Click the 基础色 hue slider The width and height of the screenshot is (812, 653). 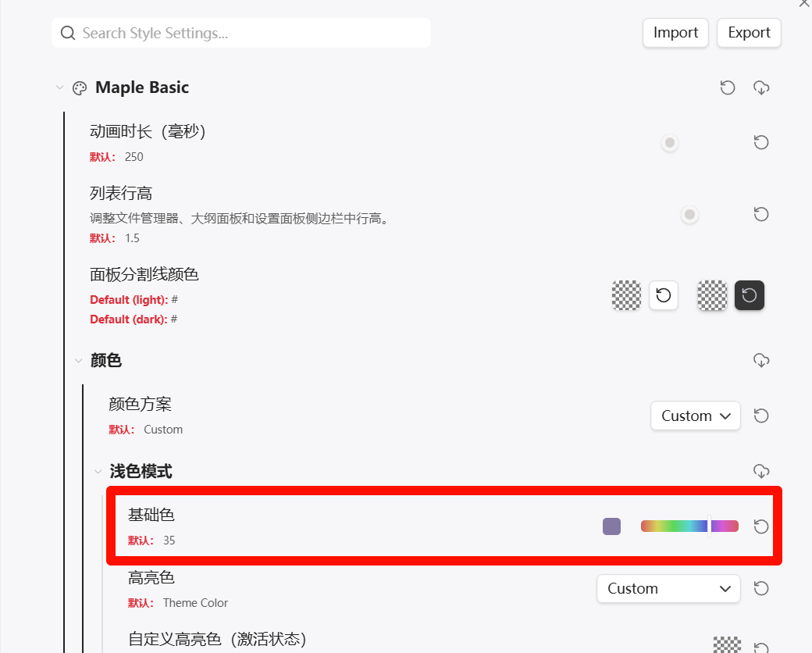[x=689, y=526]
